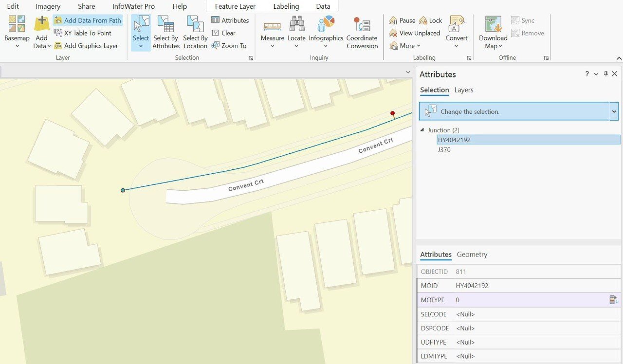Open Offline group dialog launcher

546,58
